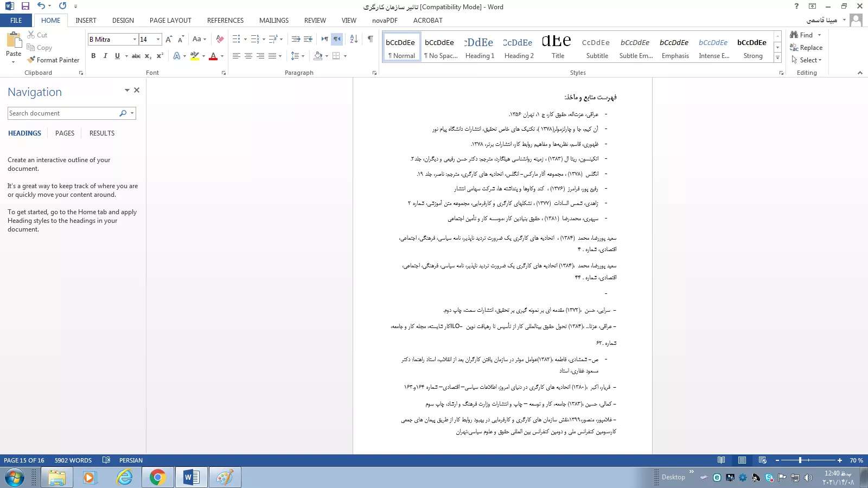
Task: Open Word Help question mark
Action: click(796, 7)
